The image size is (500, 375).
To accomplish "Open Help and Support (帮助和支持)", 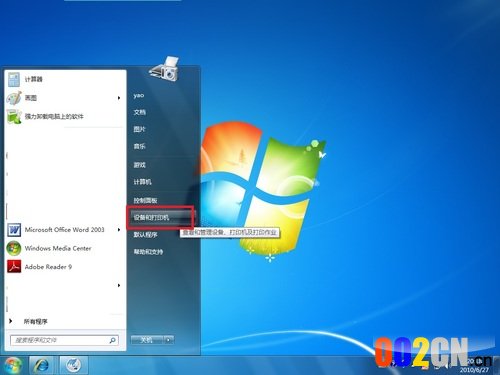I will 149,252.
